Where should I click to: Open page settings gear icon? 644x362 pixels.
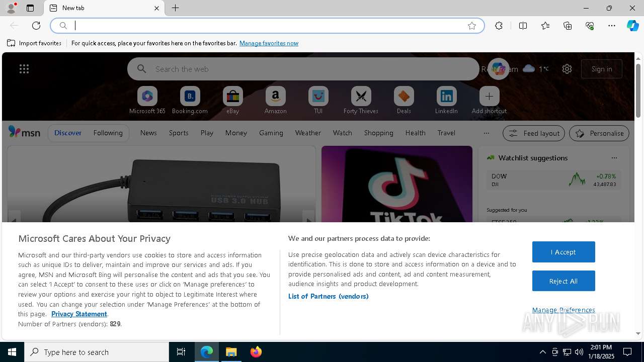(x=567, y=69)
